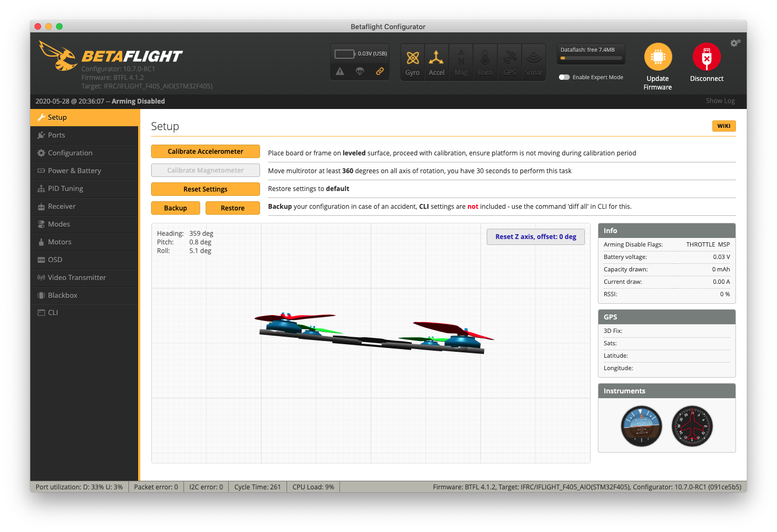The height and width of the screenshot is (532, 777).
Task: Open the WIKI link
Action: [724, 126]
